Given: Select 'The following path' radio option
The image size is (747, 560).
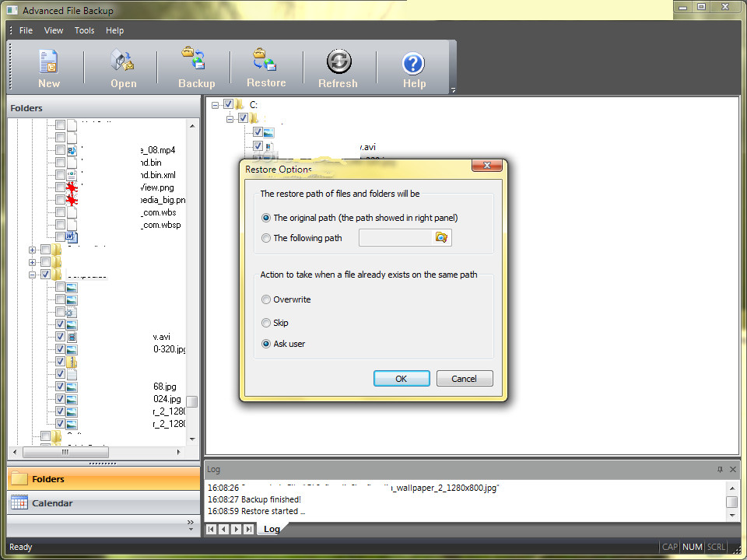Looking at the screenshot, I should click(x=266, y=238).
